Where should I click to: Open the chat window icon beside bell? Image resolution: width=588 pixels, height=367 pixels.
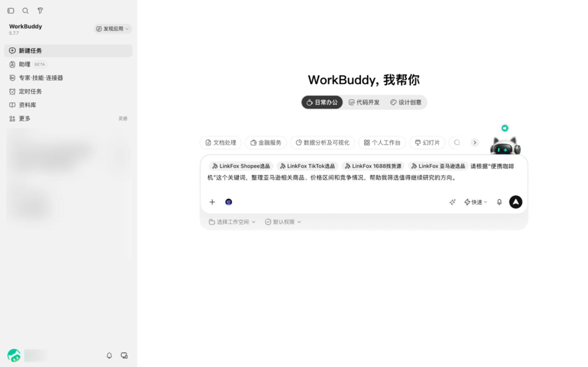tap(124, 355)
